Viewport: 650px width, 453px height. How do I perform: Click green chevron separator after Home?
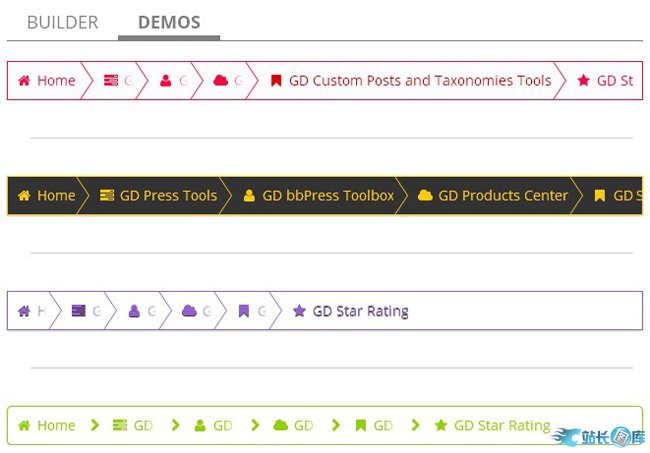point(94,426)
